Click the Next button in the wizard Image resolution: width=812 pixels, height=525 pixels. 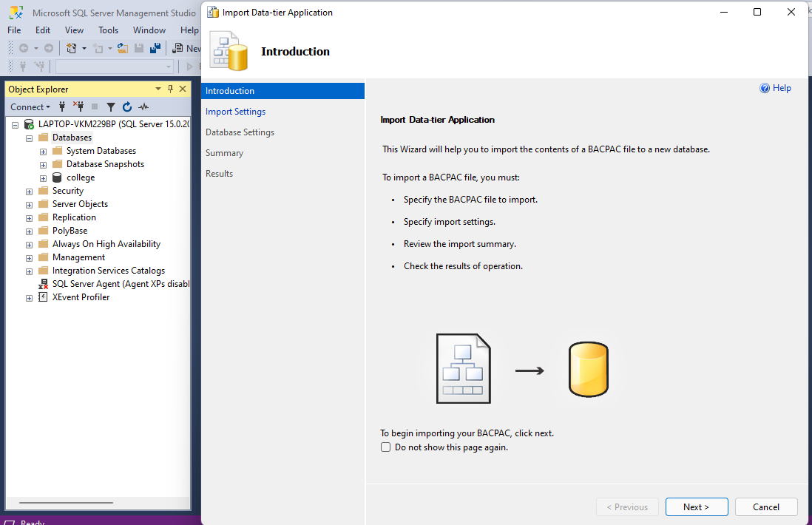[696, 507]
